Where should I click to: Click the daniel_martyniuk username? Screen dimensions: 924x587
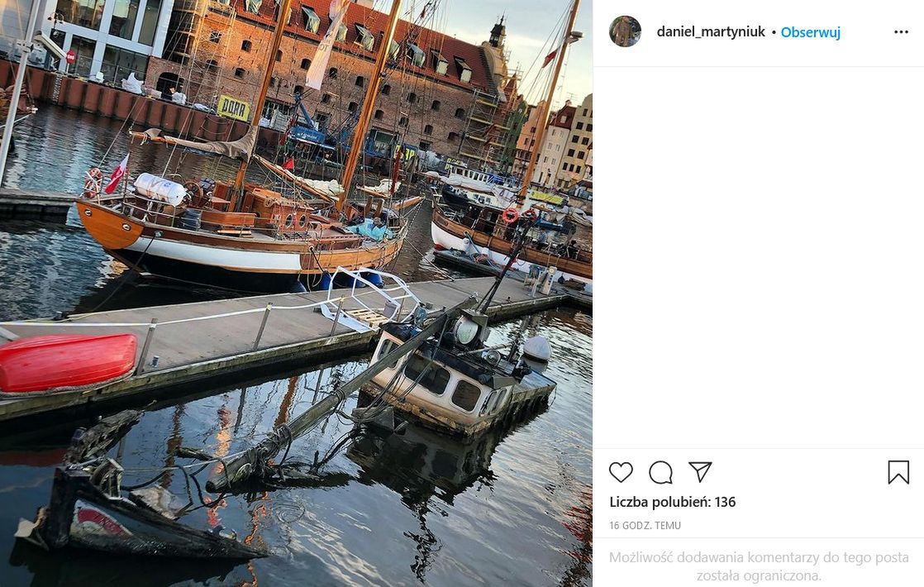click(x=711, y=32)
